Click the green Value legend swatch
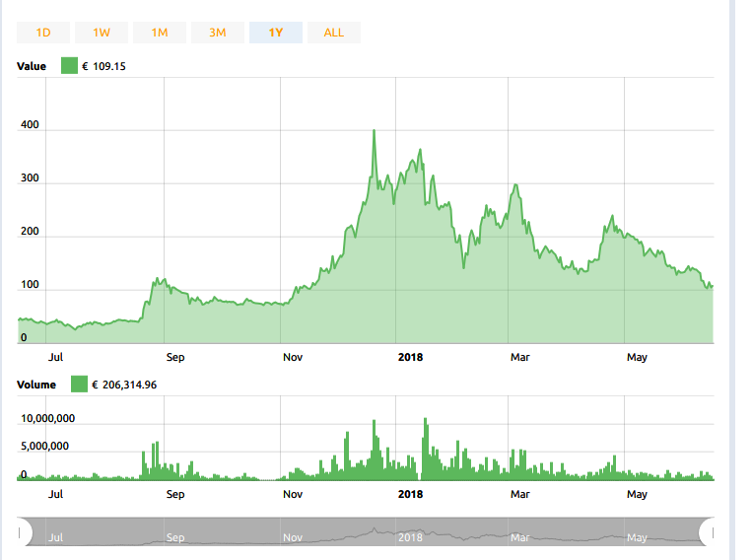 [70, 66]
